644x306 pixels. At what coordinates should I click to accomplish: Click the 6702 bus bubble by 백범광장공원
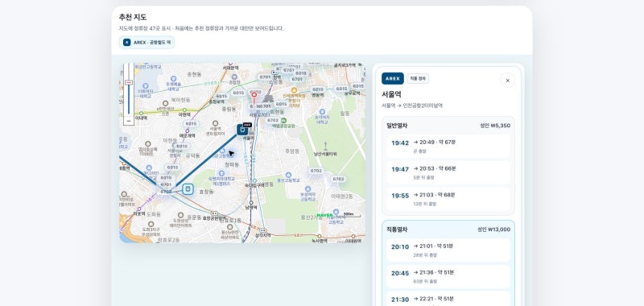click(x=273, y=120)
